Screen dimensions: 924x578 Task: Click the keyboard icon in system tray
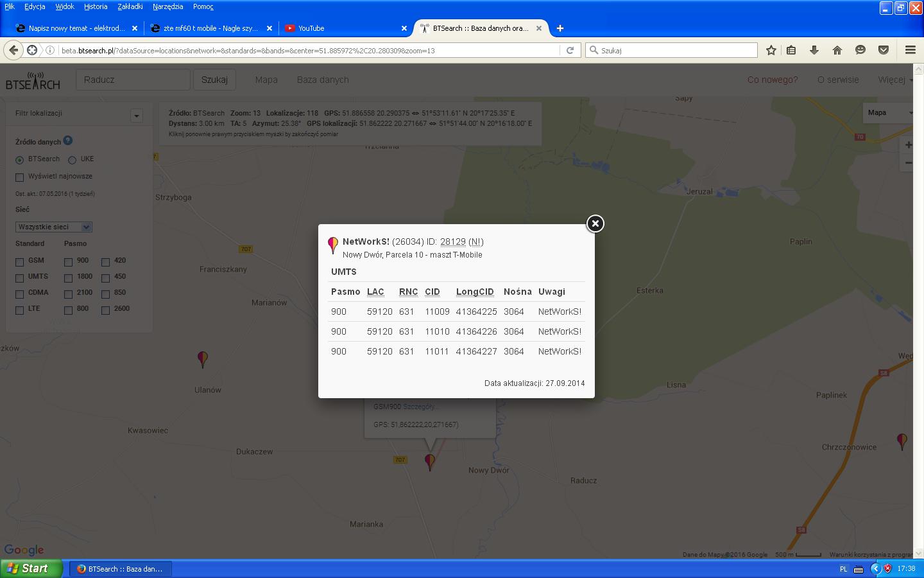(859, 569)
